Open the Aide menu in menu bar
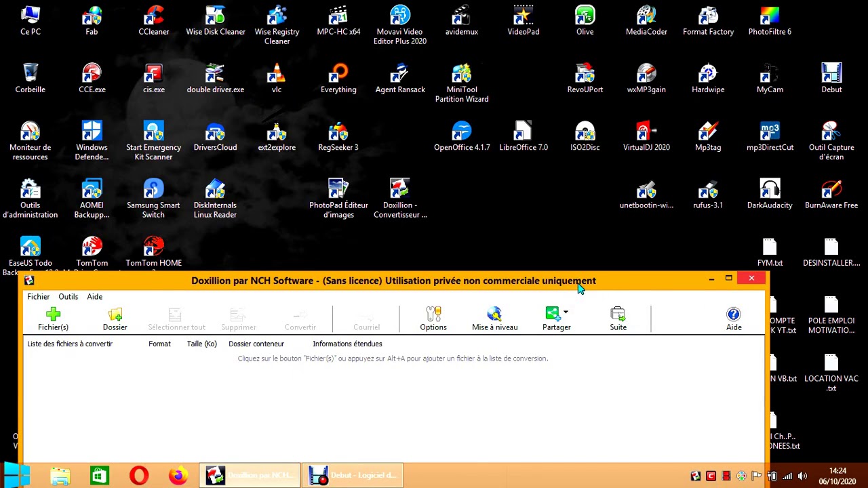The height and width of the screenshot is (488, 868). (x=94, y=296)
